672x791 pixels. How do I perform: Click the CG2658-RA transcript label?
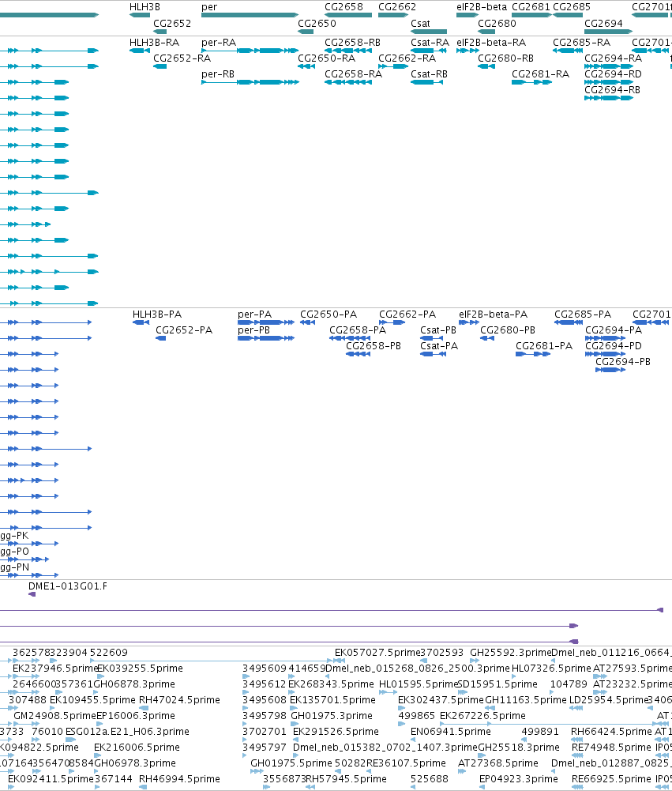[354, 74]
